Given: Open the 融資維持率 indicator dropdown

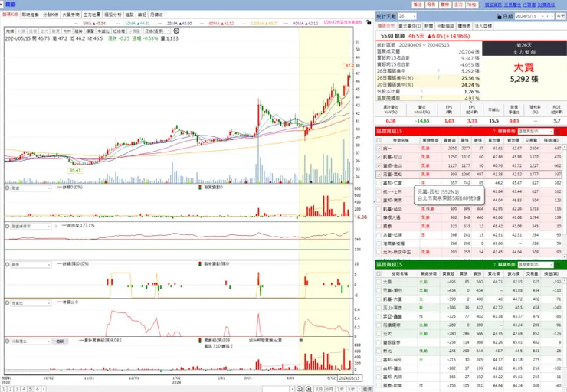Looking at the screenshot, I should click(x=31, y=227).
